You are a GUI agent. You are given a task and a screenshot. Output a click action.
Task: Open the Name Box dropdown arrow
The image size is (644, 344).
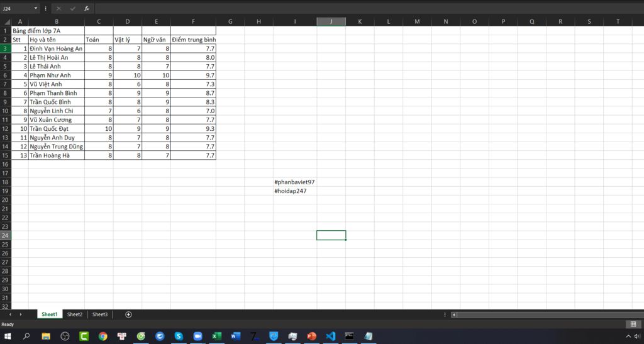[36, 8]
